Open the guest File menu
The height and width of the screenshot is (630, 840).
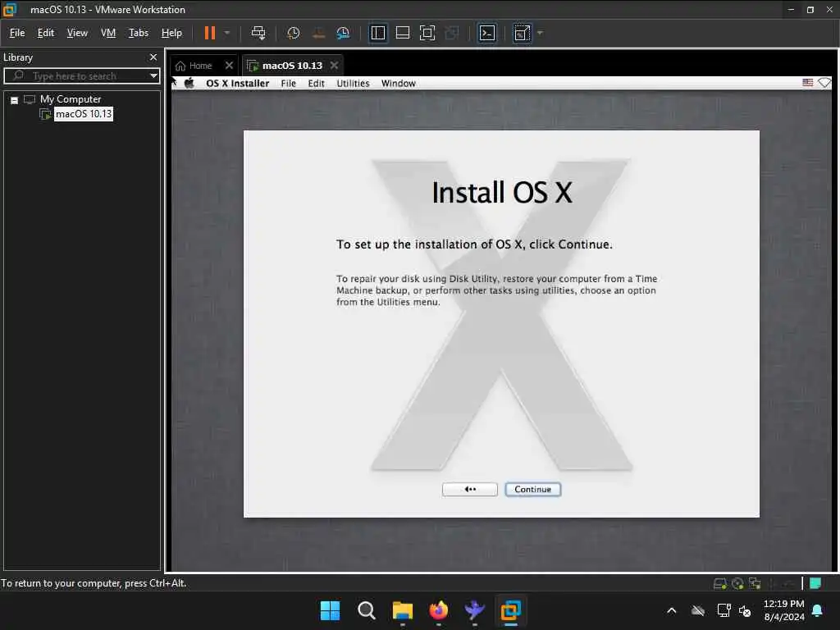(288, 83)
